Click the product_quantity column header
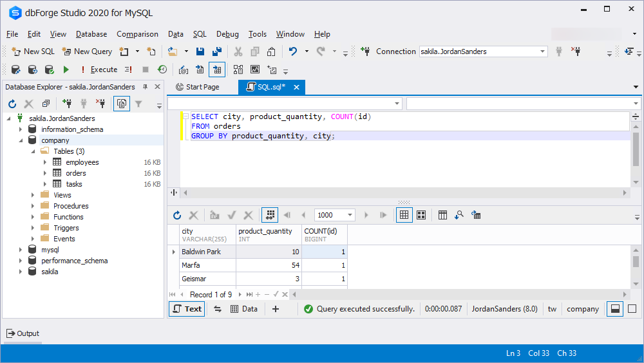644x363 pixels. [x=269, y=235]
